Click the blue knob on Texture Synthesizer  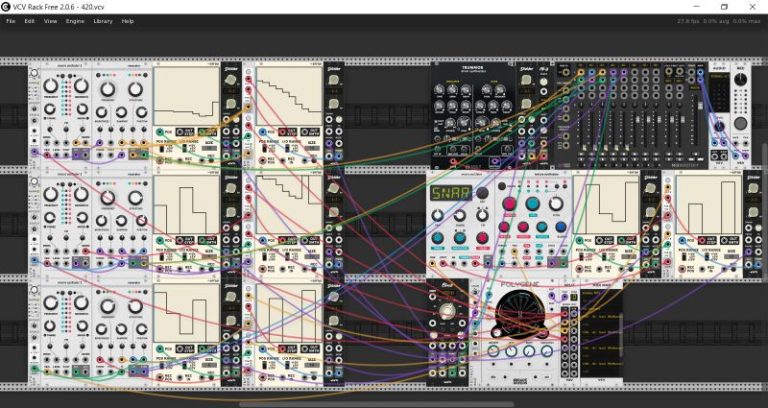(x=561, y=227)
